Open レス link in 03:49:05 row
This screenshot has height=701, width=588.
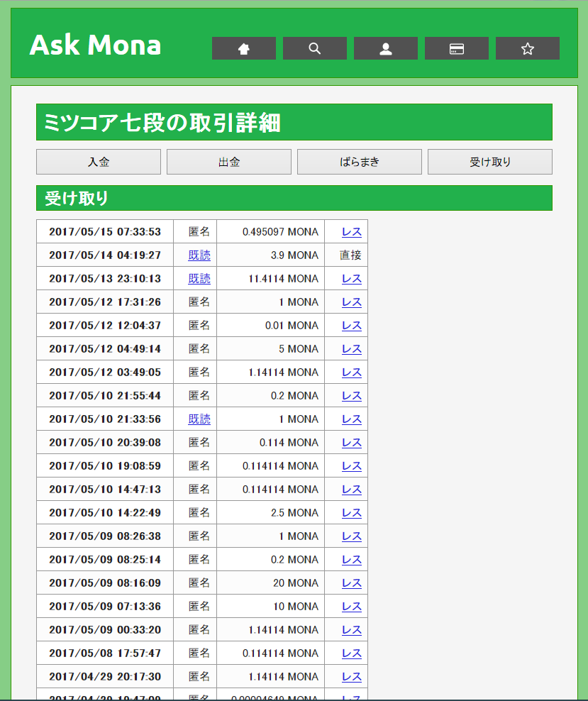click(x=352, y=372)
